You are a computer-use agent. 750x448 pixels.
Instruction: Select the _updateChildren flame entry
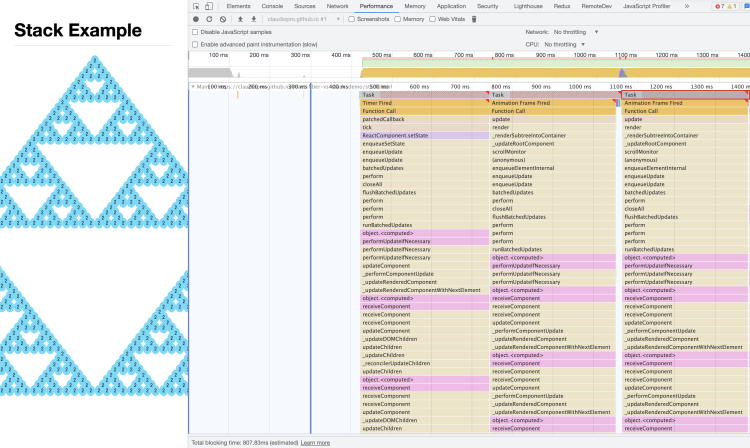tap(424, 355)
